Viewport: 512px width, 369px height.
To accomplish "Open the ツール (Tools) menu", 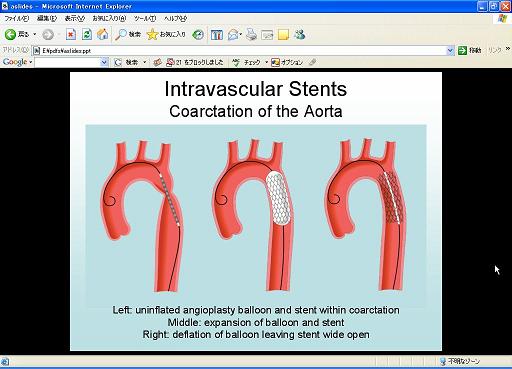I will click(145, 19).
